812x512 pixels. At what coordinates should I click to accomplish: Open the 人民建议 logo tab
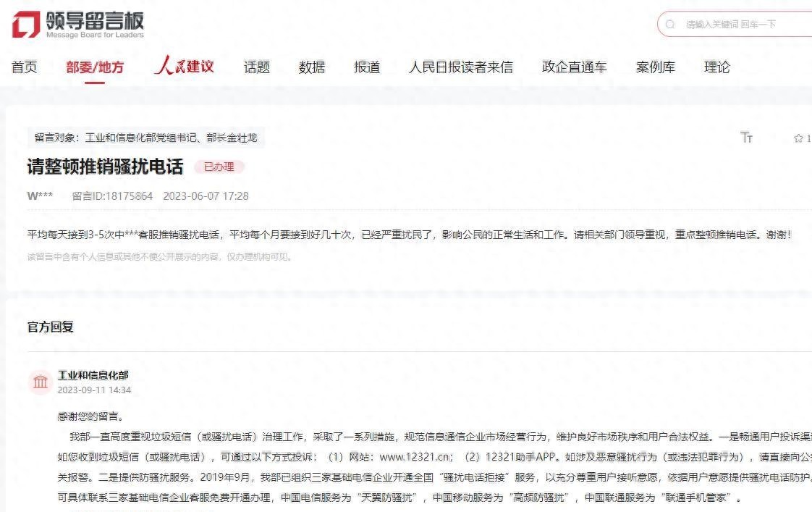pos(184,67)
